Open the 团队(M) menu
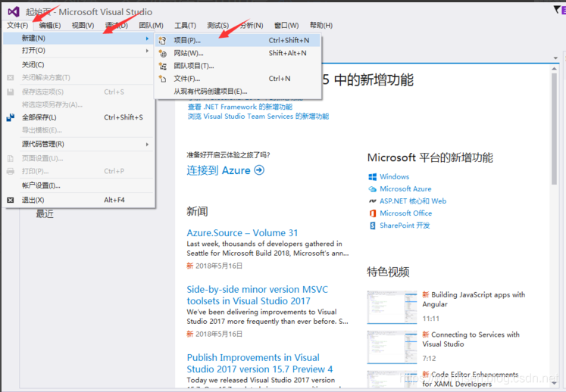The width and height of the screenshot is (566, 392). [x=151, y=25]
